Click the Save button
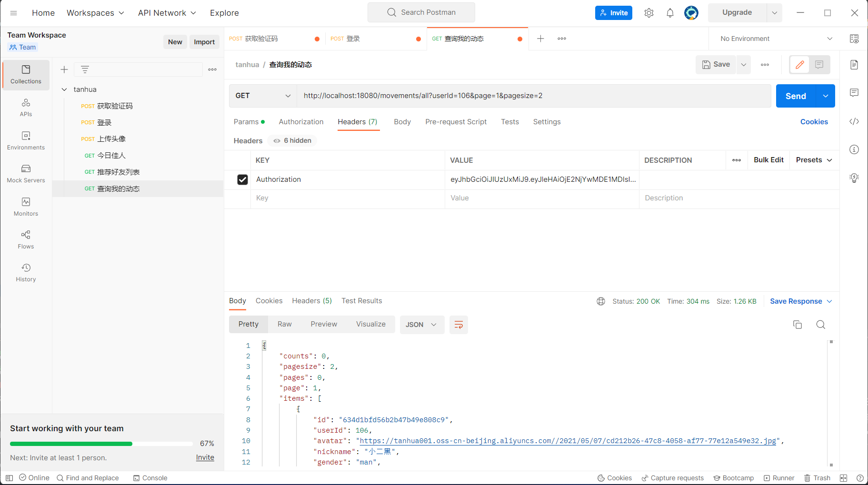This screenshot has width=868, height=485. point(716,65)
